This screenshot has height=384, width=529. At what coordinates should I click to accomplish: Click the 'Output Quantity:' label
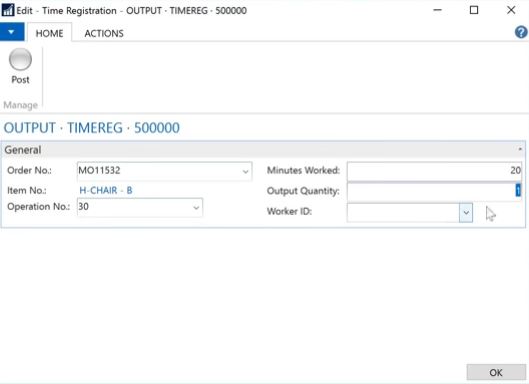[x=303, y=191]
